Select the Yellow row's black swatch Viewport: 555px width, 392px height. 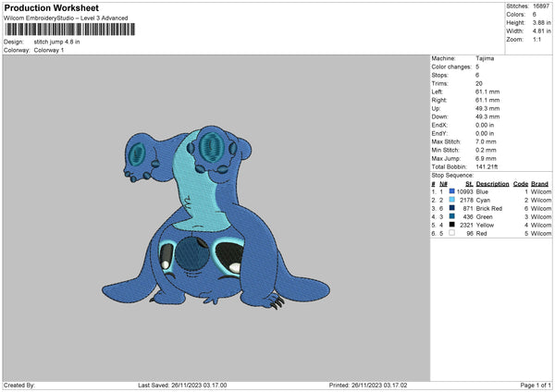pos(451,225)
